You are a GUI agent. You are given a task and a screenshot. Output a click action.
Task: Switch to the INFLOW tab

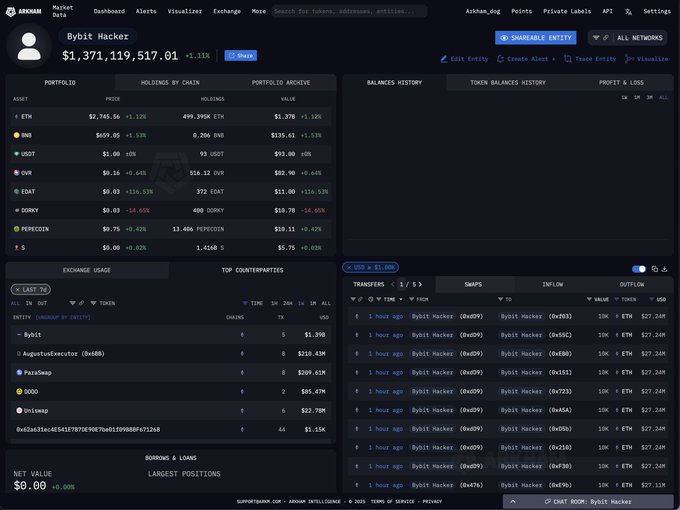pyautogui.click(x=552, y=284)
